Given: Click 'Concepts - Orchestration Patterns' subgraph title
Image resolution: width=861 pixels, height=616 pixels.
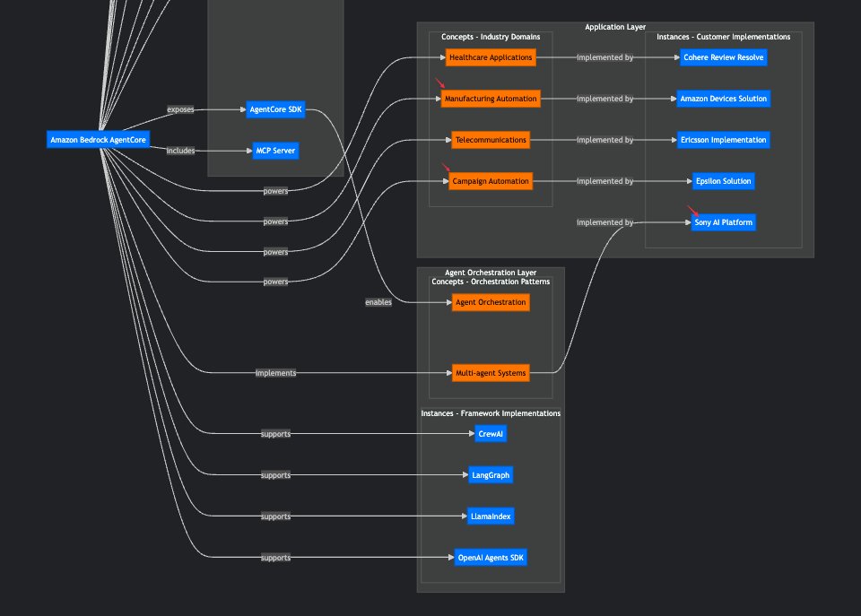Looking at the screenshot, I should tap(491, 281).
